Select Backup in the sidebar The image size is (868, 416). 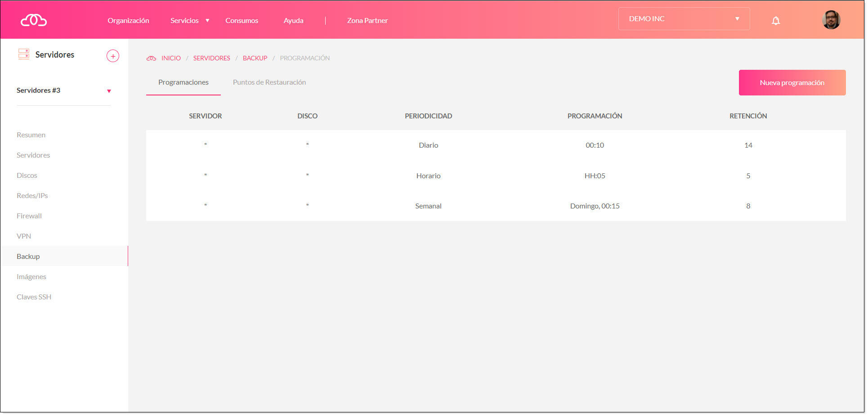click(64, 256)
